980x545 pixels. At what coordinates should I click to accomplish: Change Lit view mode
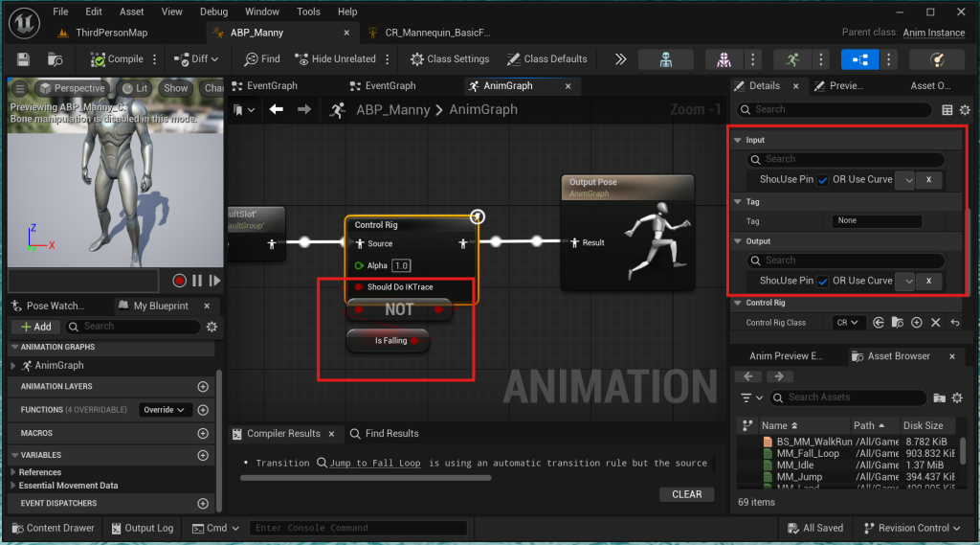[x=135, y=88]
